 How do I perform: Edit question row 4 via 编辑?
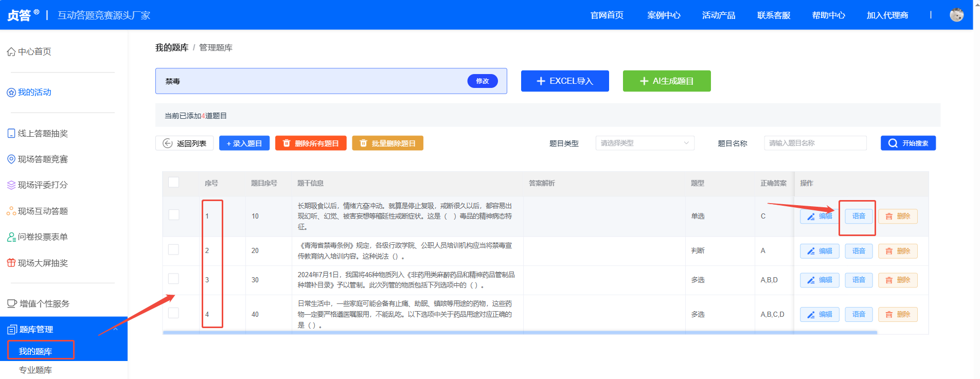pyautogui.click(x=819, y=314)
